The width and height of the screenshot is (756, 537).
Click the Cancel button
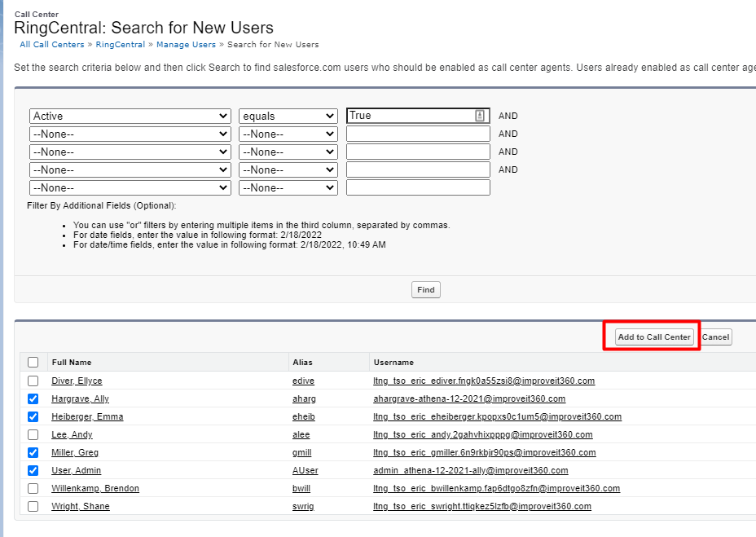point(715,337)
